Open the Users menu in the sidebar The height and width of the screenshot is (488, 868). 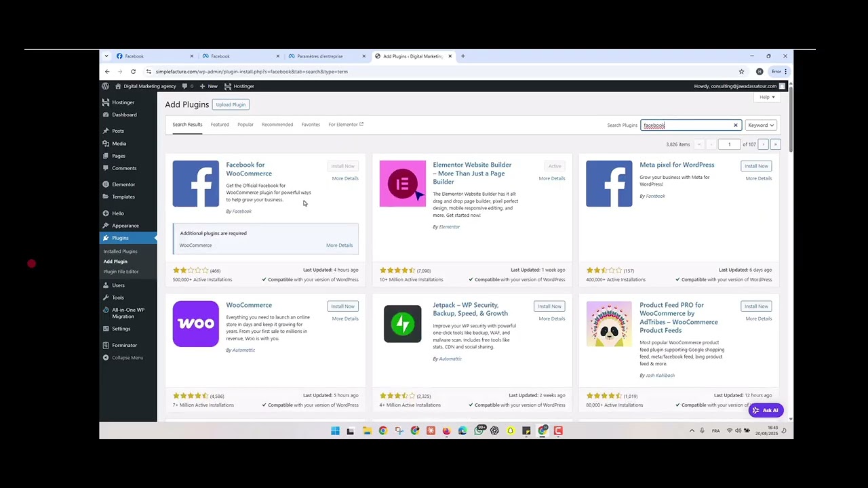118,285
